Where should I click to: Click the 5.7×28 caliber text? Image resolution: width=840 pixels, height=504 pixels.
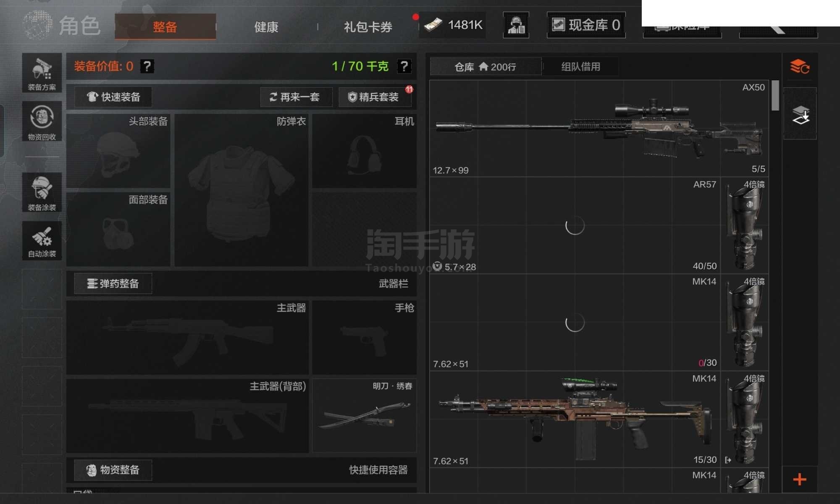click(x=460, y=267)
